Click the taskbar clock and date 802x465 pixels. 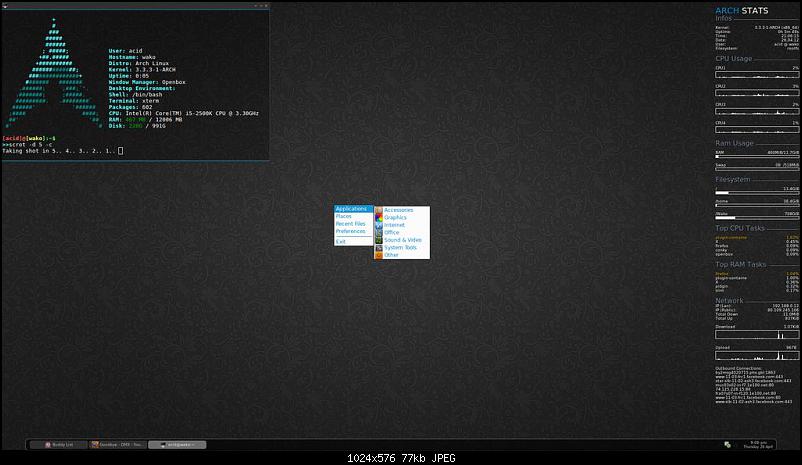pyautogui.click(x=758, y=445)
